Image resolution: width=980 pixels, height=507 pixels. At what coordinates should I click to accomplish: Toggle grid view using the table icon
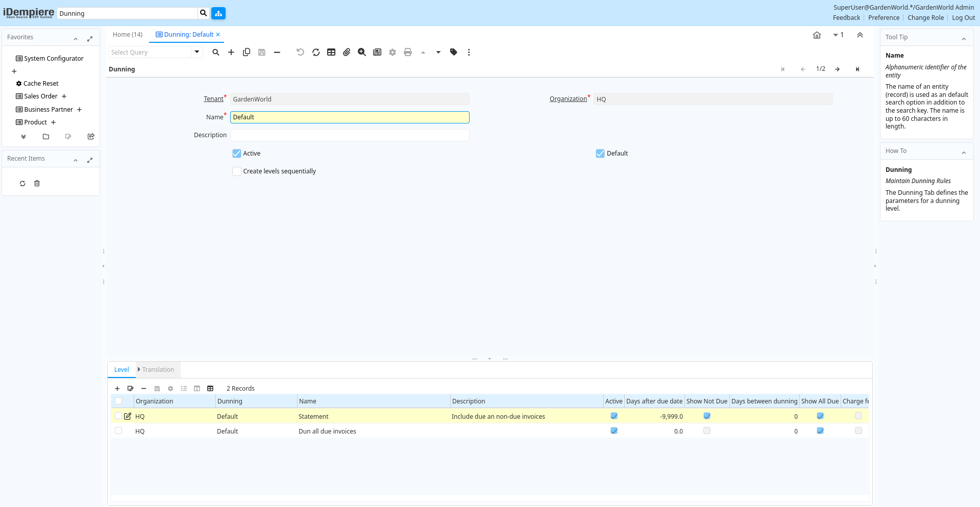(331, 52)
